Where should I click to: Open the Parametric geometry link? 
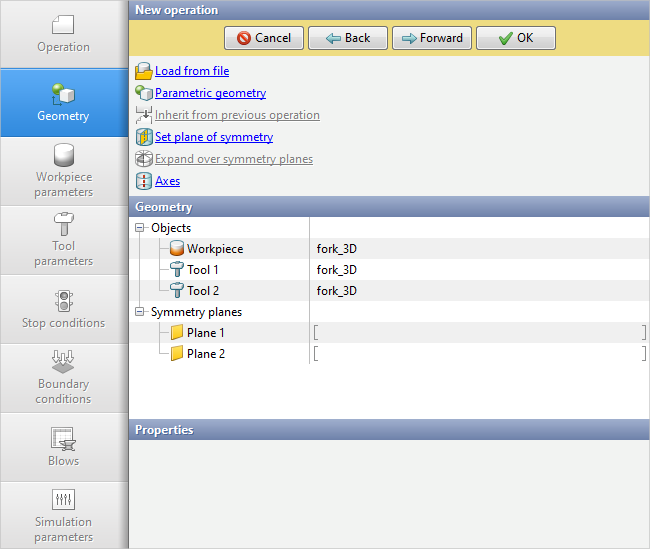pyautogui.click(x=210, y=93)
